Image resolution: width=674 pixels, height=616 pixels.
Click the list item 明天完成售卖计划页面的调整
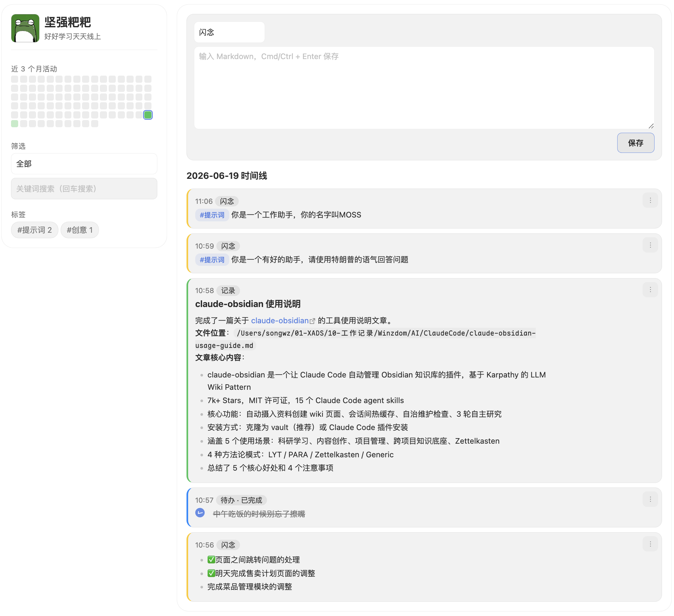[x=261, y=573]
